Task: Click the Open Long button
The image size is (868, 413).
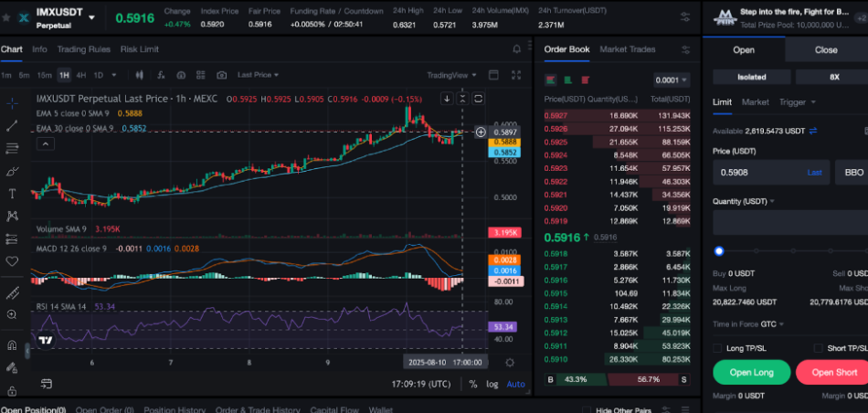Action: pyautogui.click(x=751, y=372)
